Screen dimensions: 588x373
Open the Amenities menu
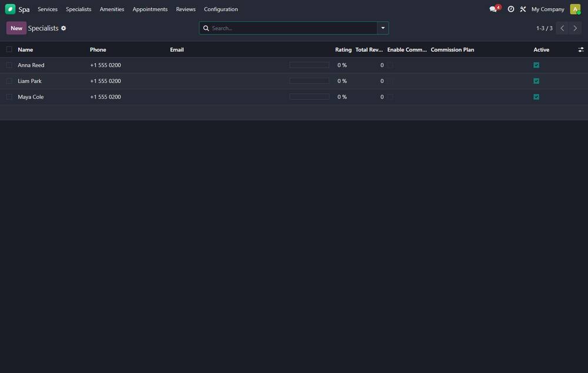point(112,9)
